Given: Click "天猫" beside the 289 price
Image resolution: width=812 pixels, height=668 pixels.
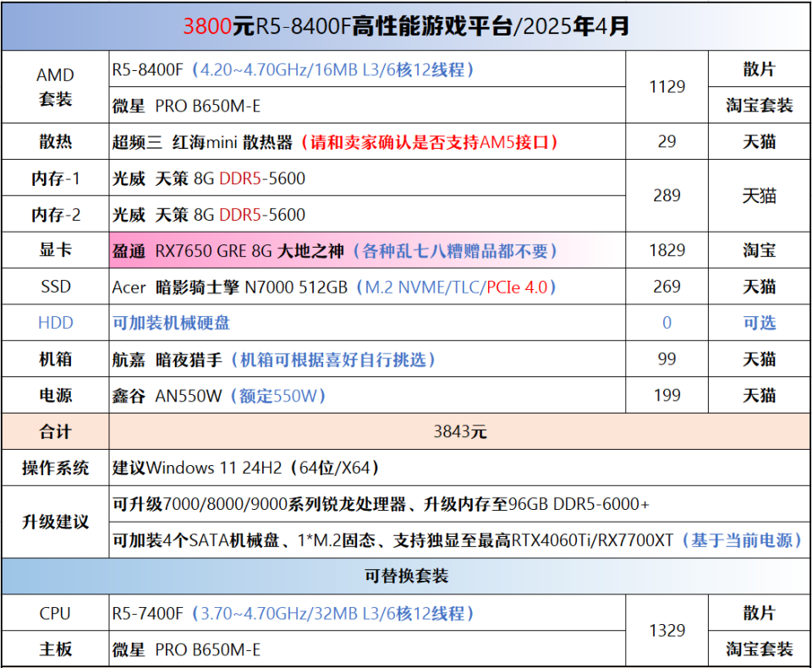Looking at the screenshot, I should [760, 195].
